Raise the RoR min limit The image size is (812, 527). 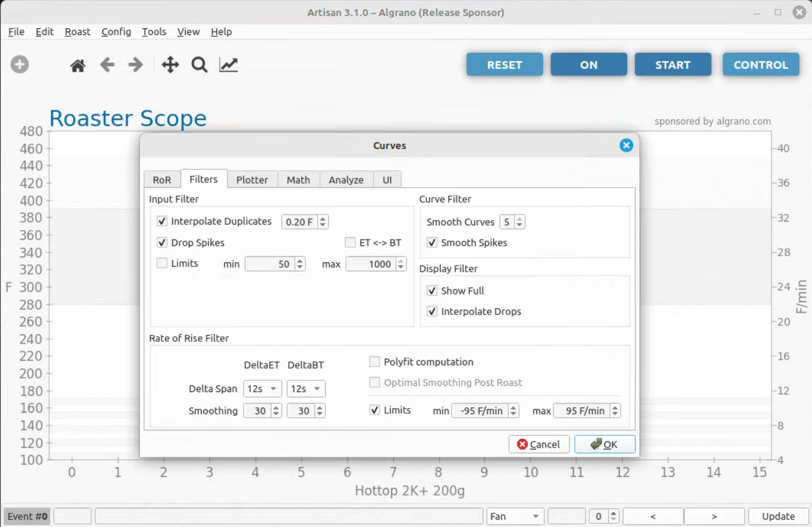[x=514, y=407]
